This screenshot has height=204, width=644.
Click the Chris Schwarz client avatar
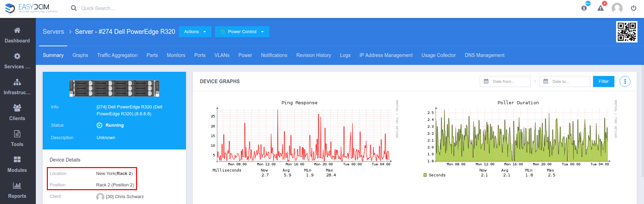pos(100,197)
